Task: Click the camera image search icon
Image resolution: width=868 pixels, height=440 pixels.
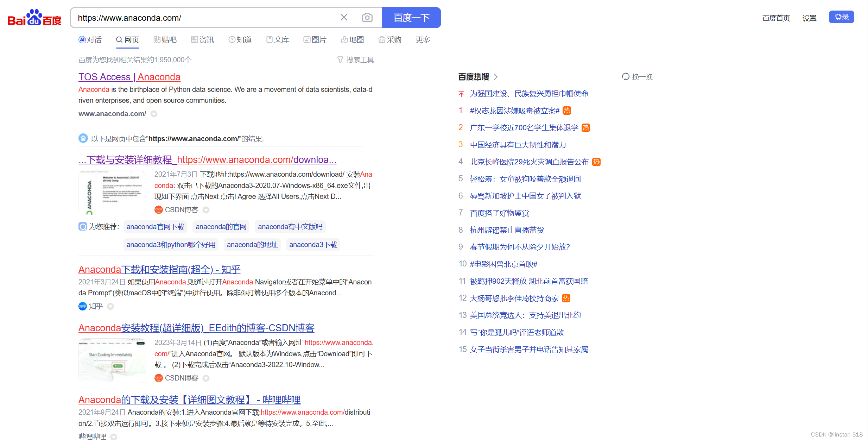Action: (367, 18)
